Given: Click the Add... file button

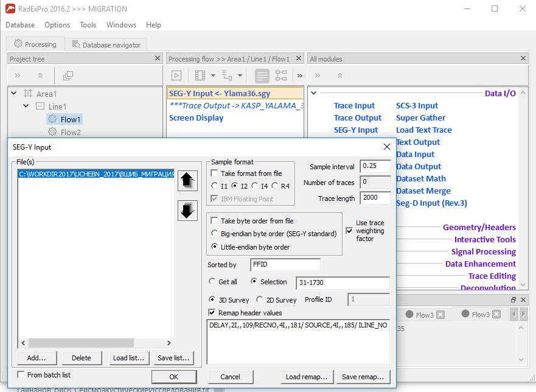Looking at the screenshot, I should [x=37, y=358].
